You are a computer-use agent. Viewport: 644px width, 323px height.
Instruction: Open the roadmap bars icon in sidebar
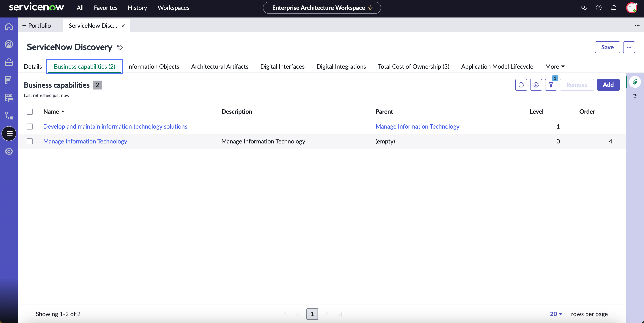point(8,80)
